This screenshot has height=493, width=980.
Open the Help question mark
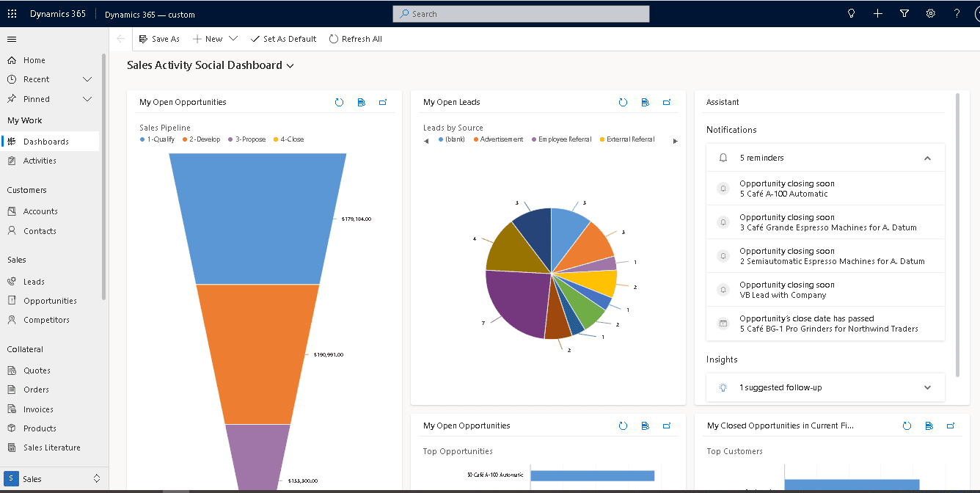click(x=957, y=14)
